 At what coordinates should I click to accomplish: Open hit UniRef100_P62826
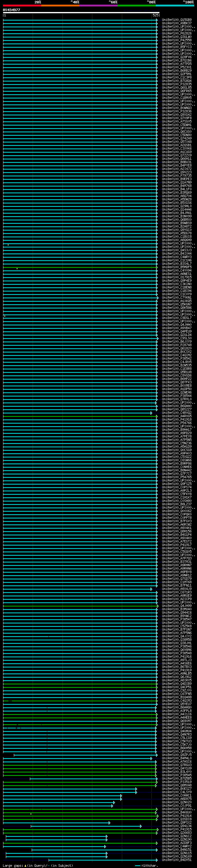coord(177,33)
